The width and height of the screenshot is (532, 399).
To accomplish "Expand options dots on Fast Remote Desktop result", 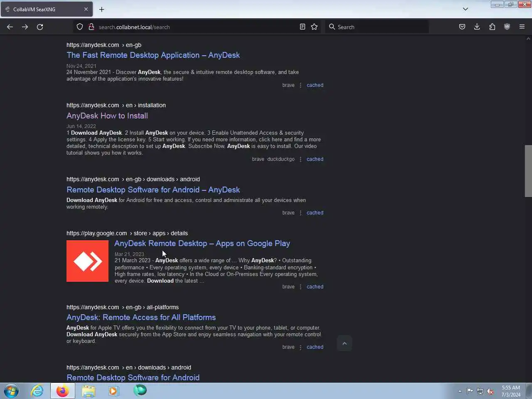I will pos(300,85).
